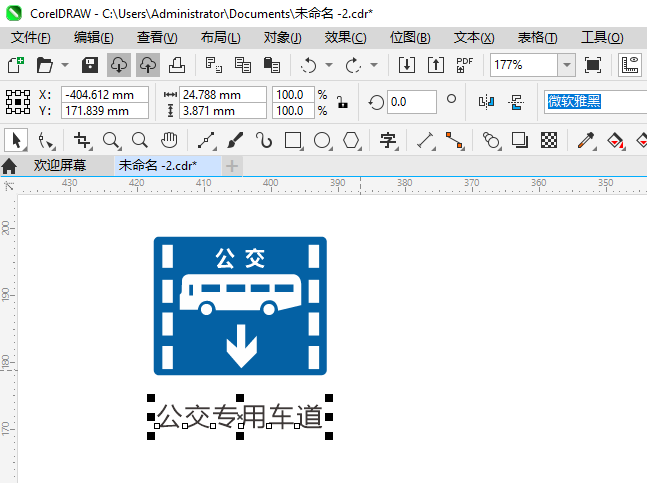647x483 pixels.
Task: Click the rotation angle field
Action: [411, 102]
